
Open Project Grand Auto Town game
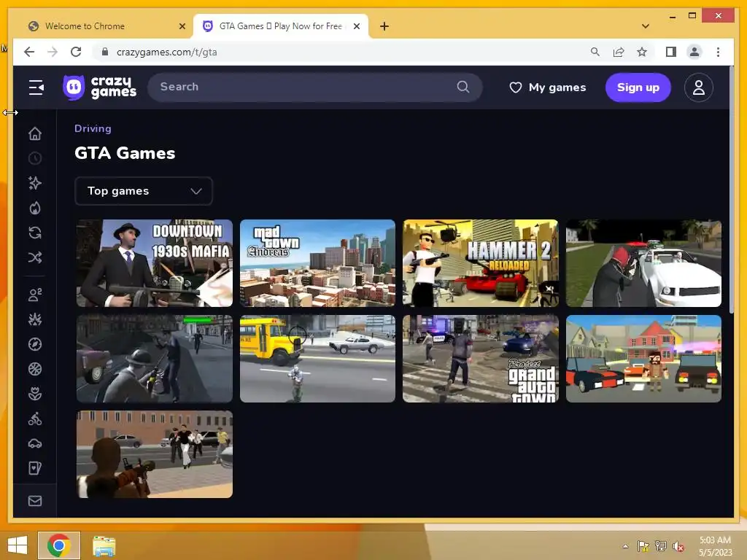pyautogui.click(x=480, y=359)
